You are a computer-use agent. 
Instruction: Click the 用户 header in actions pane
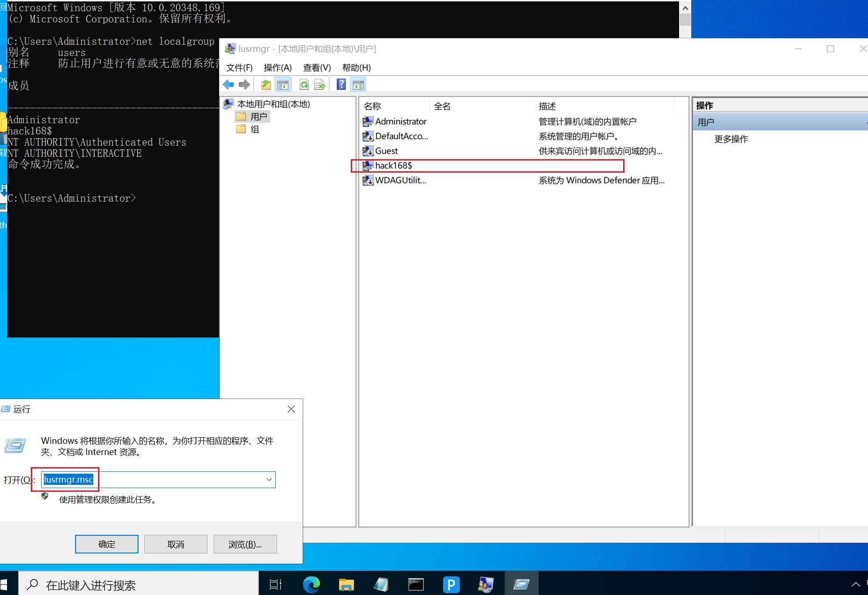pyautogui.click(x=780, y=122)
